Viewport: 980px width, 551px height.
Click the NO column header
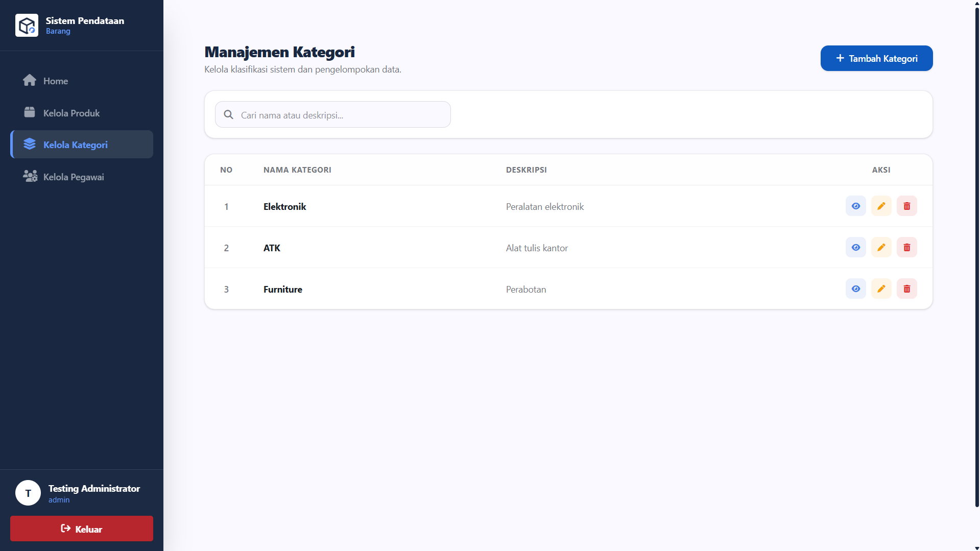coord(226,170)
